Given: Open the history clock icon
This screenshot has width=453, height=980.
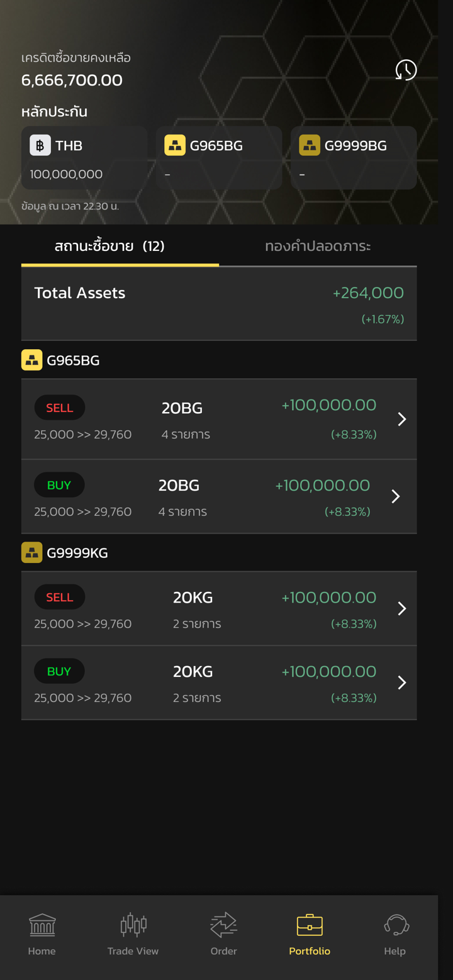Looking at the screenshot, I should coord(406,70).
